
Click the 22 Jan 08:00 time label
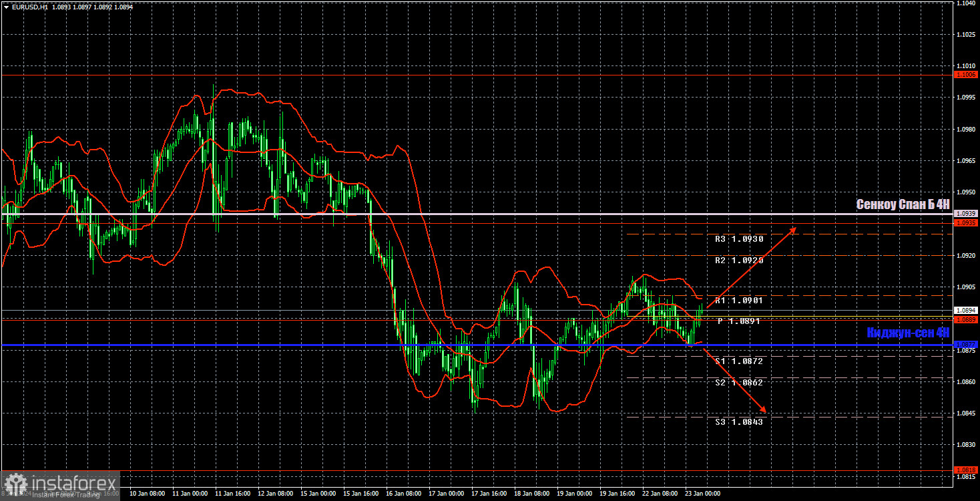pyautogui.click(x=660, y=494)
